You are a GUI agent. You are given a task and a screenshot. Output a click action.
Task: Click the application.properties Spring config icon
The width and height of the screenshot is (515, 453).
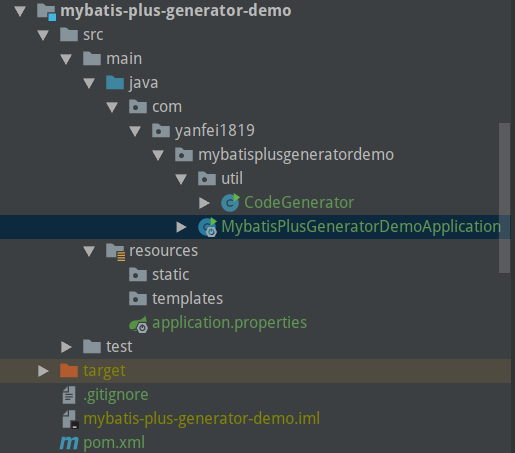point(139,324)
